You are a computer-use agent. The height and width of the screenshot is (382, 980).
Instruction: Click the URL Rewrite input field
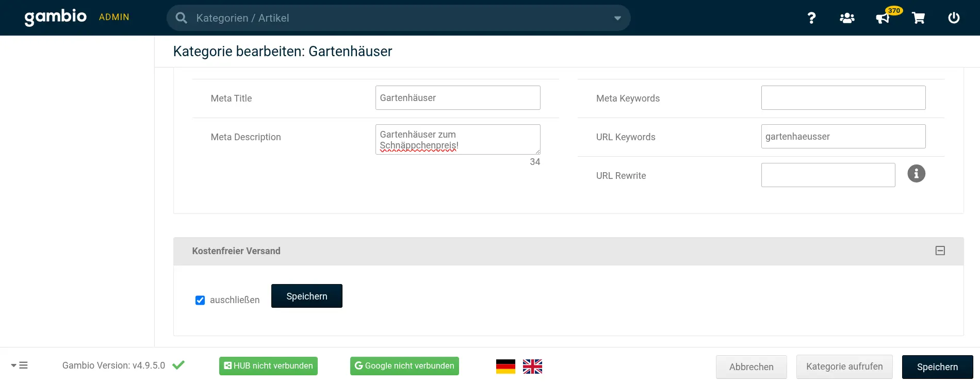click(x=828, y=175)
